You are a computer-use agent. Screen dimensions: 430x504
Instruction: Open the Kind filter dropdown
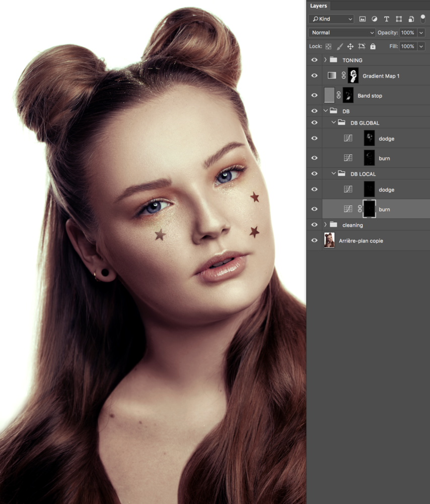331,19
